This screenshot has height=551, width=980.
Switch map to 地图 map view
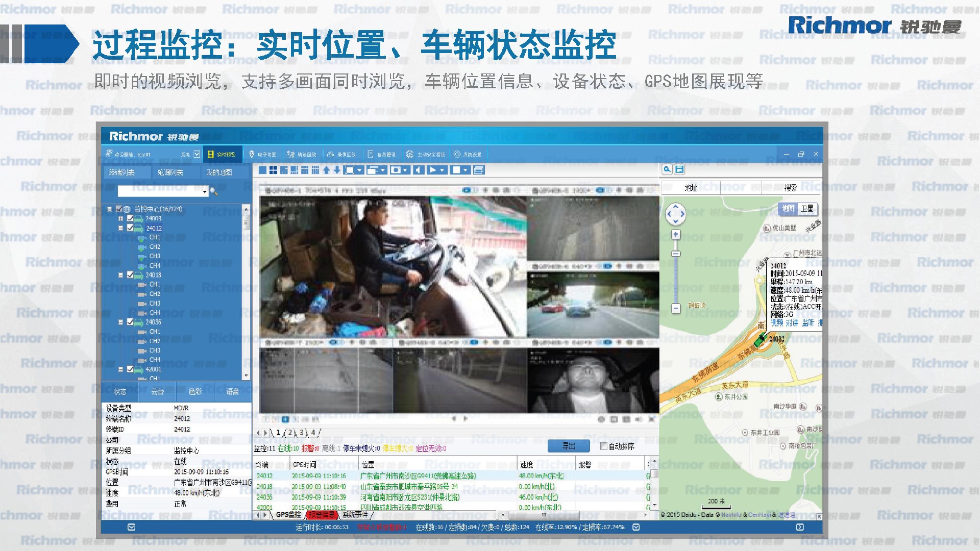pos(788,208)
